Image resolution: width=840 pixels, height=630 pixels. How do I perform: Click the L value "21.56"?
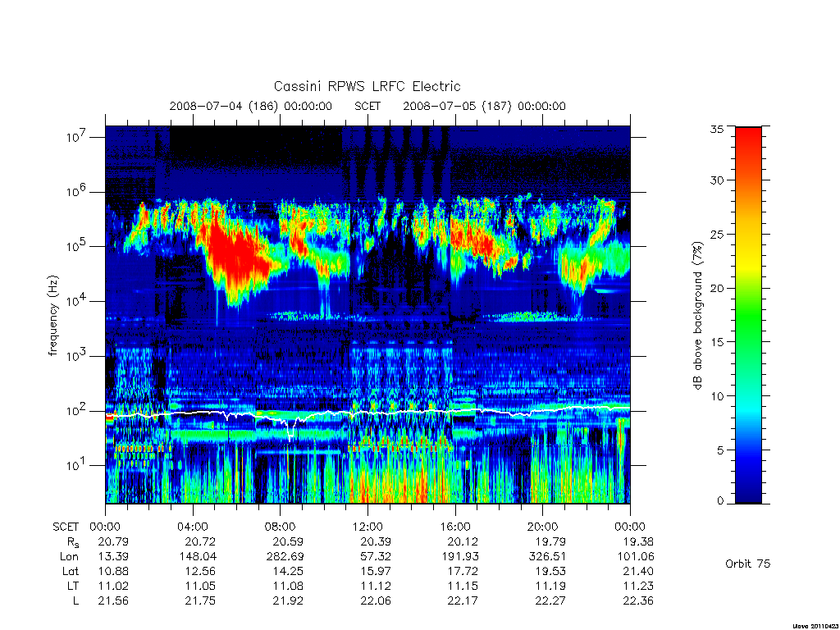tap(113, 601)
